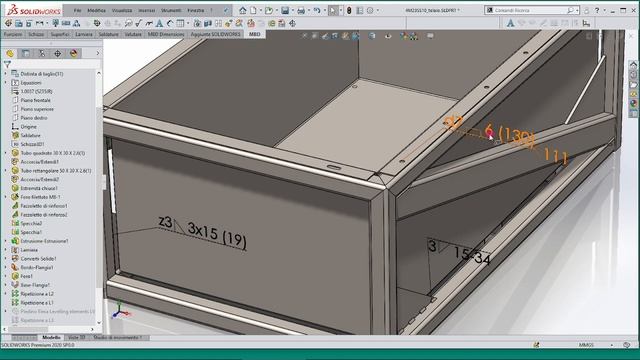Expand the Equazioni node
The height and width of the screenshot is (360, 640).
pos(5,82)
